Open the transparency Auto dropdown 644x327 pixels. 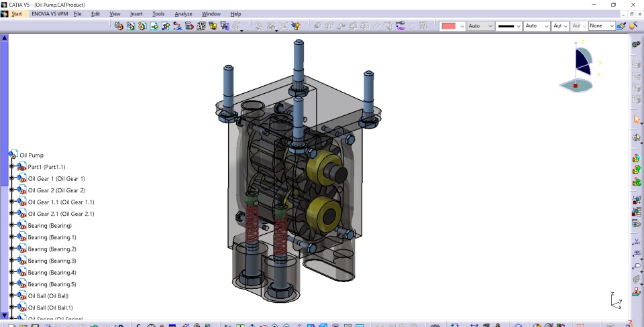pos(491,26)
